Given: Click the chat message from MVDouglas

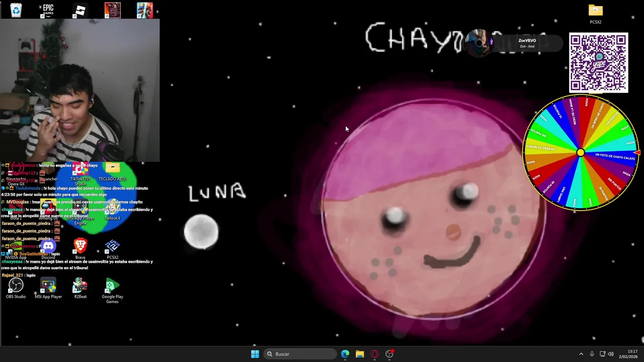Looking at the screenshot, I should pos(73,202).
